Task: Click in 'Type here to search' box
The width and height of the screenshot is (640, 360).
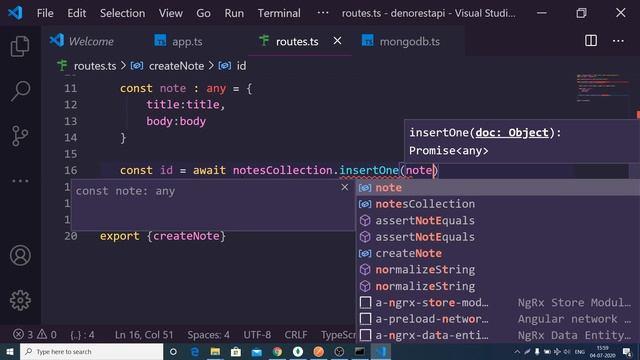Action: pos(91,351)
